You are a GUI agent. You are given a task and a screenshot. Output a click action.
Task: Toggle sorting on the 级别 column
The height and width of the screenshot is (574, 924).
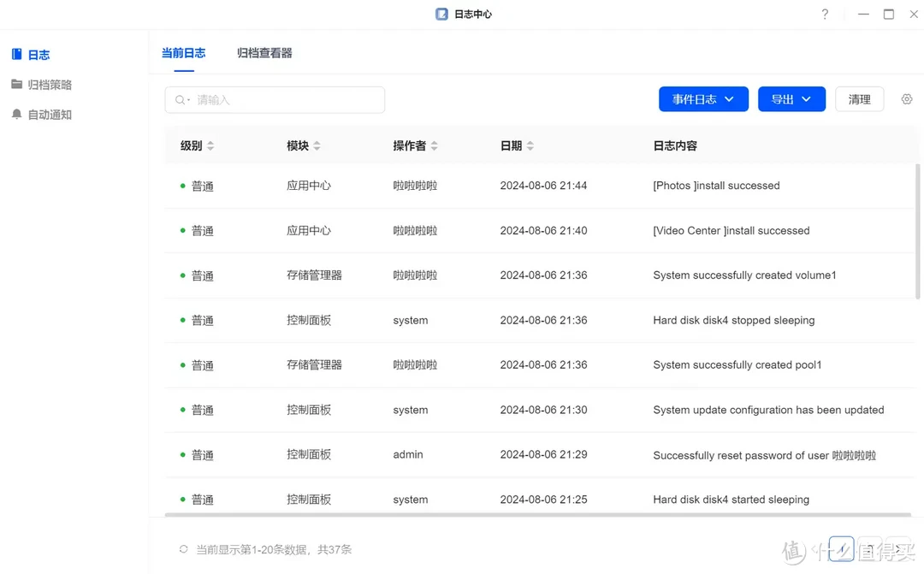212,145
